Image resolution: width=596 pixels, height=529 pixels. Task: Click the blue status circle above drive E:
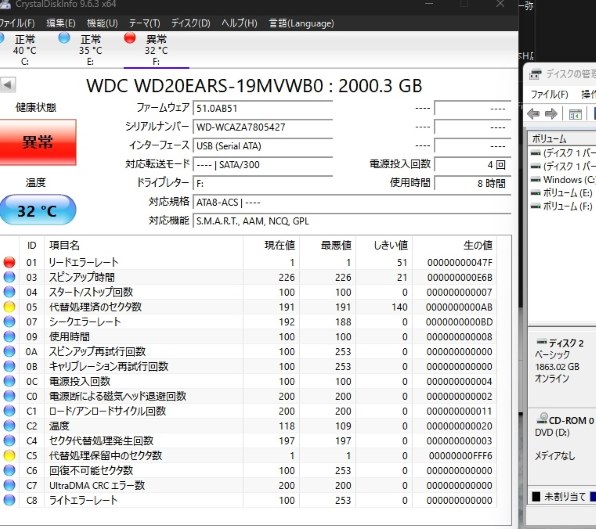pos(64,38)
